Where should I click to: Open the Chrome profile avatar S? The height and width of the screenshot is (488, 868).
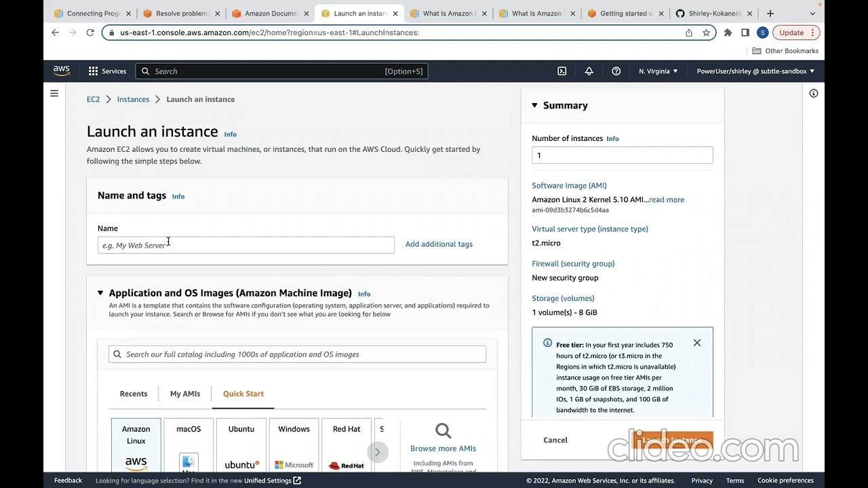(762, 33)
